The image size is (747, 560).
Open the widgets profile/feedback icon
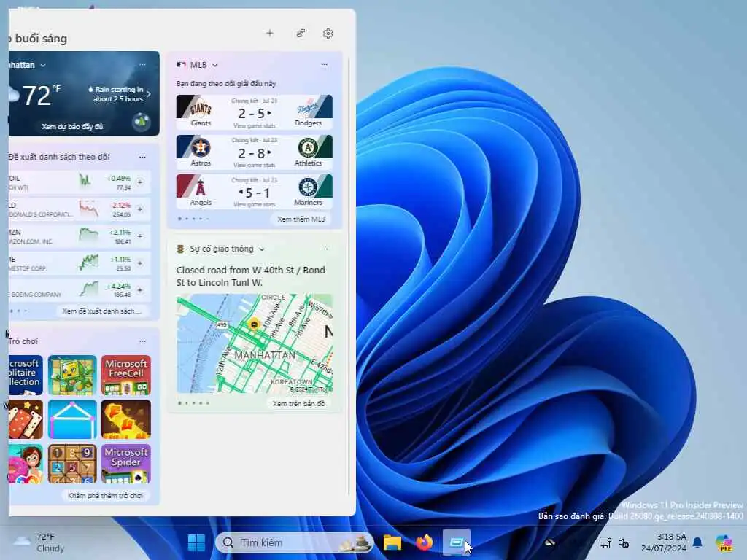tap(301, 33)
